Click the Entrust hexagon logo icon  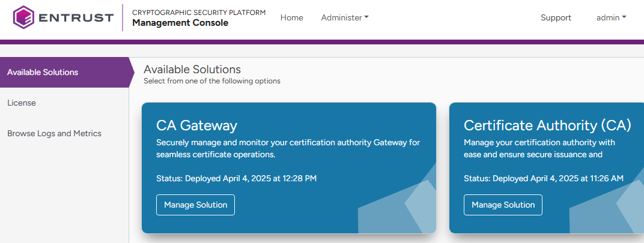point(23,17)
